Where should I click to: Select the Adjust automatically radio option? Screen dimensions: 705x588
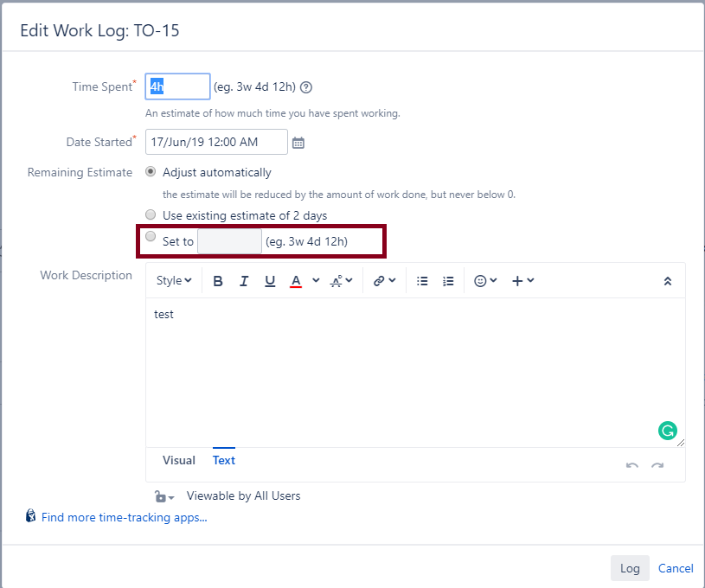pyautogui.click(x=151, y=171)
